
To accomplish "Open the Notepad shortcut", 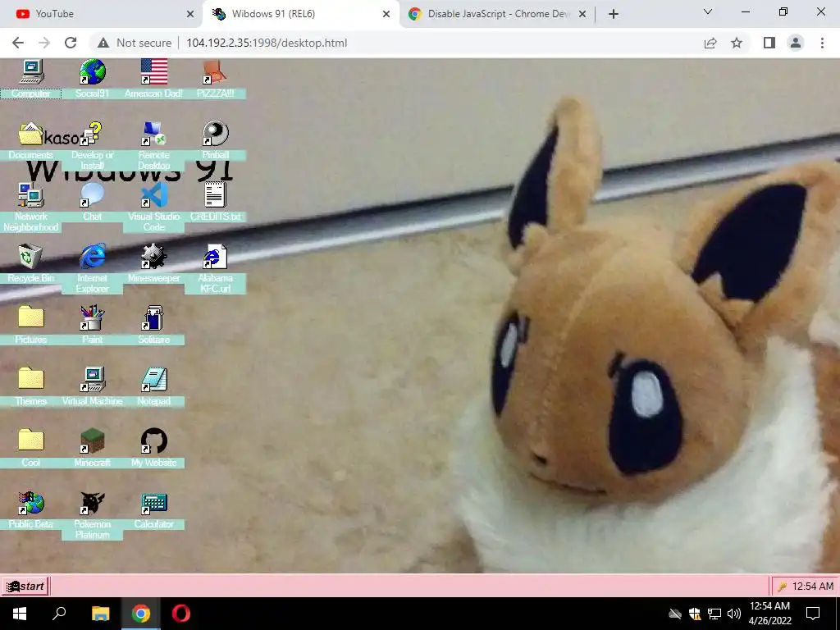I will [x=153, y=380].
